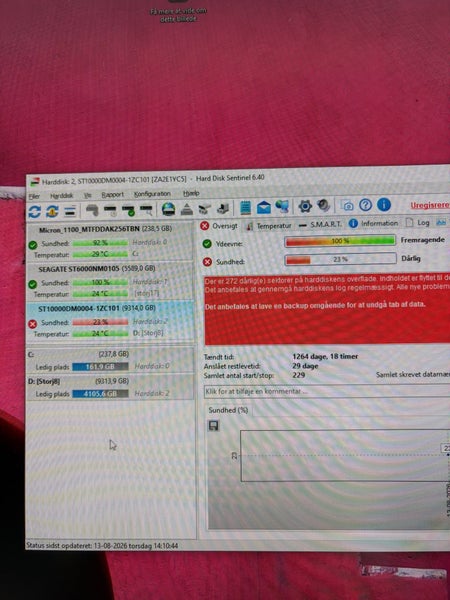The image size is (450, 600).
Task: Save the health graph with floppy icon
Action: (213, 426)
